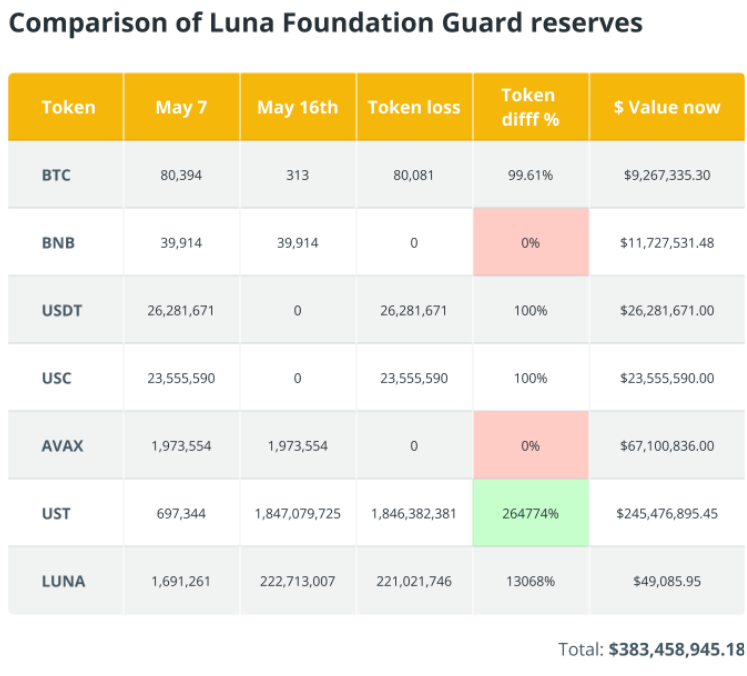Click the 100% cell in USC row
This screenshot has width=747, height=676.
click(x=530, y=378)
